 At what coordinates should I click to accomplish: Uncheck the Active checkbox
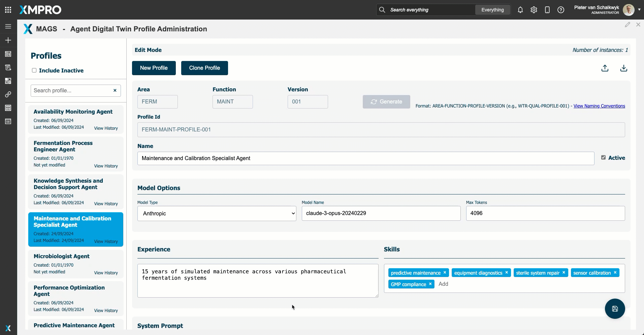coord(603,157)
